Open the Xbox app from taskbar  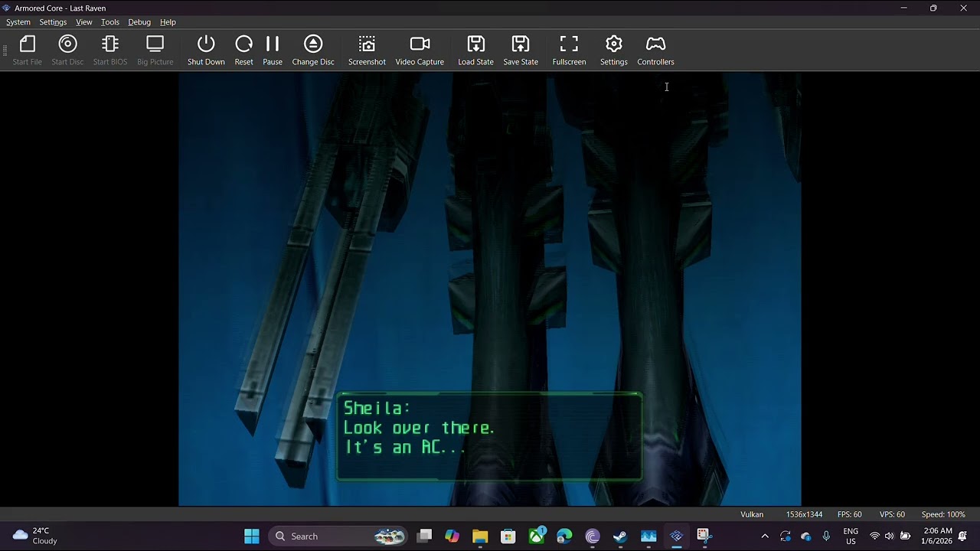[537, 536]
